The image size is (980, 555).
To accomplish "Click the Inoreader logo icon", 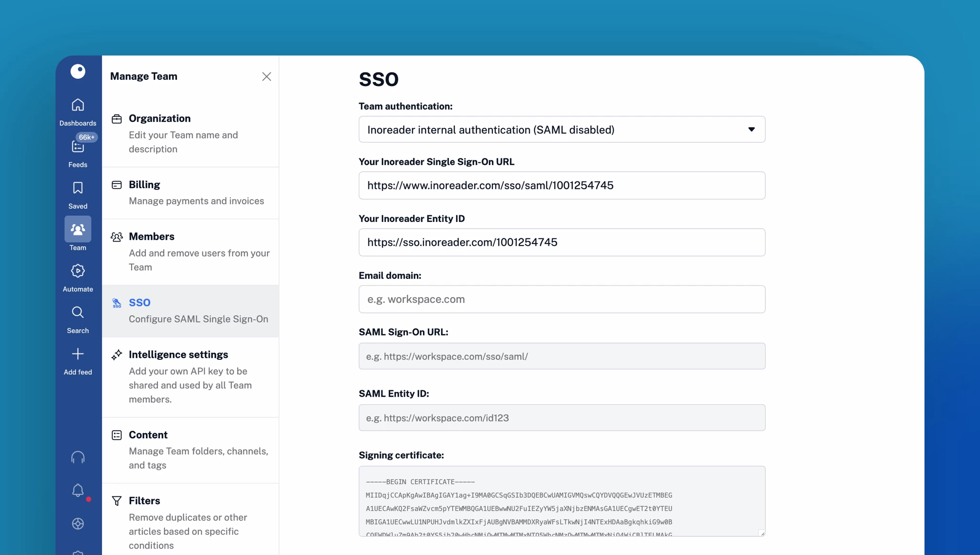I will click(78, 72).
